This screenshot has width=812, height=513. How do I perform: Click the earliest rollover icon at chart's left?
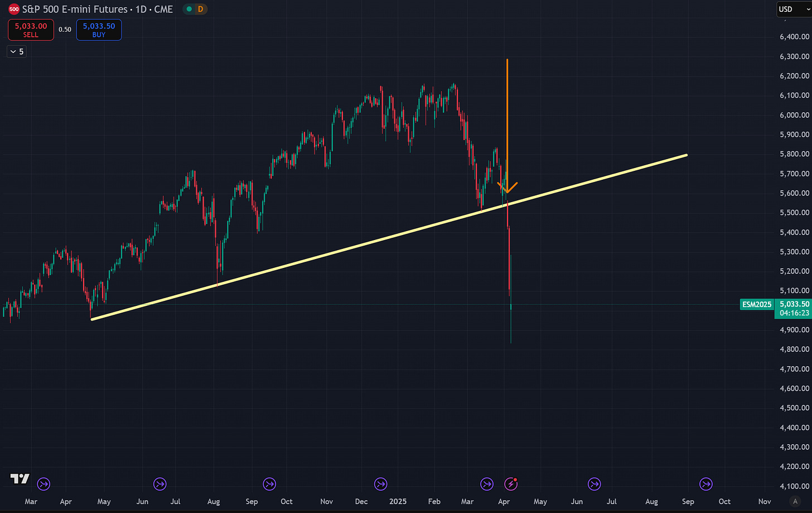click(x=43, y=483)
